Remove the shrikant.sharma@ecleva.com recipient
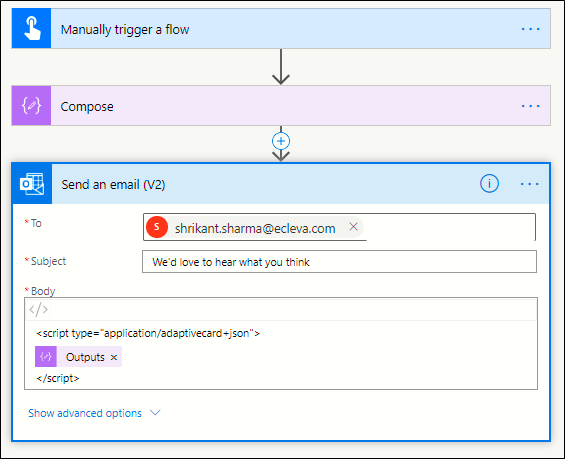 [353, 227]
